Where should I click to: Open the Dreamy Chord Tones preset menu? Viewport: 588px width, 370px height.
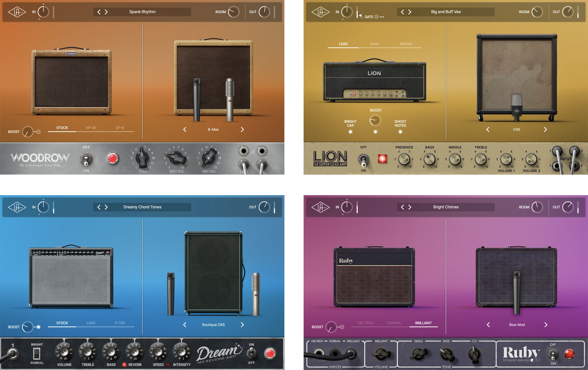142,207
